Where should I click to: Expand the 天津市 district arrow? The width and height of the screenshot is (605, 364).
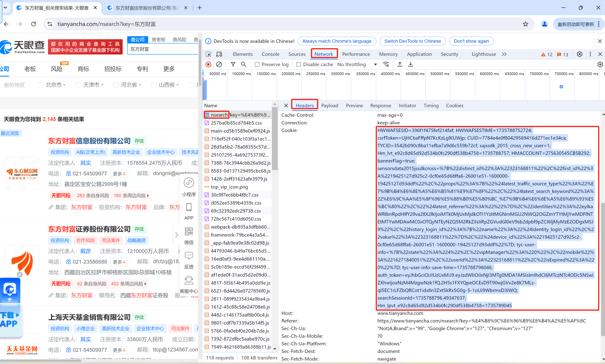[102, 85]
